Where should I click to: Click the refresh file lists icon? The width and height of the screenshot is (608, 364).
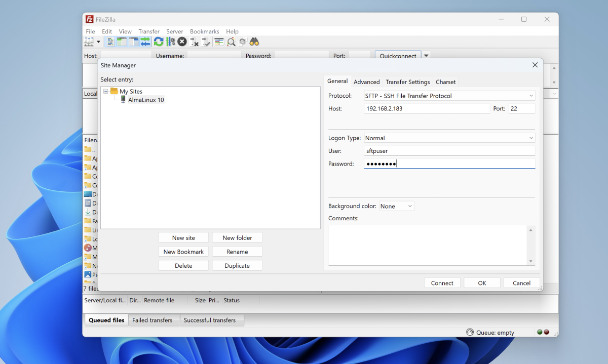(x=159, y=42)
